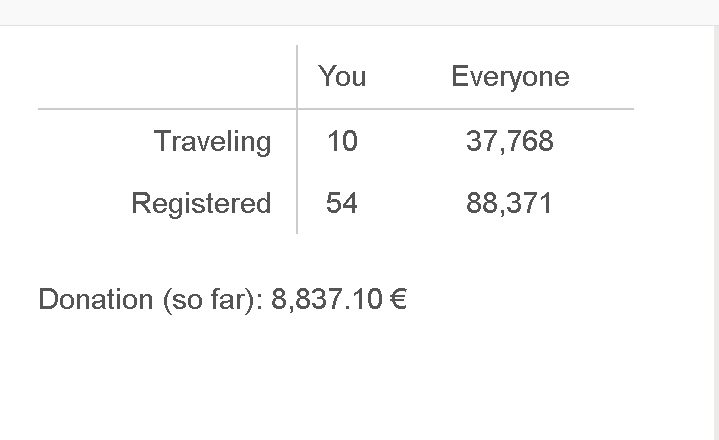The width and height of the screenshot is (719, 440).
Task: Click the "You" column header
Action: pyautogui.click(x=342, y=76)
